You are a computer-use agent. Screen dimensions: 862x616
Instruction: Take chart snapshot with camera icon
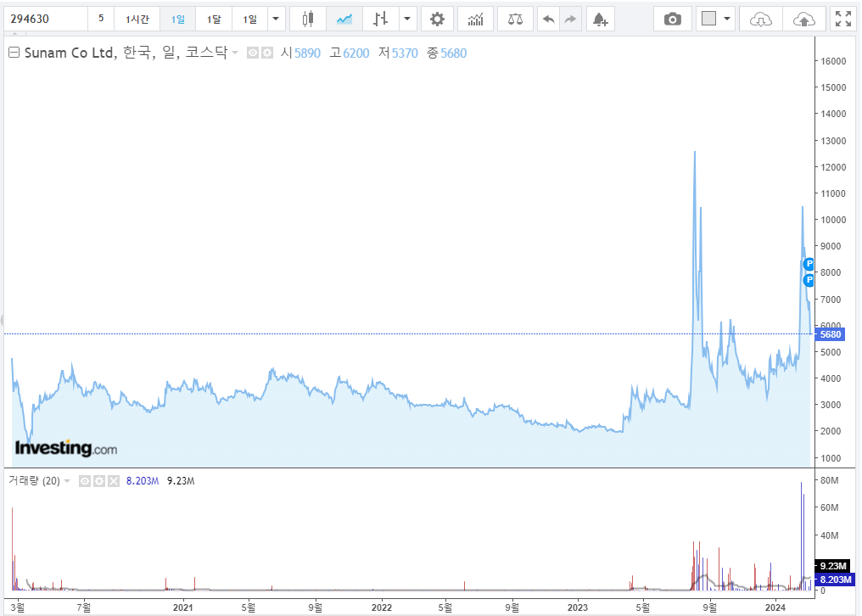[672, 20]
